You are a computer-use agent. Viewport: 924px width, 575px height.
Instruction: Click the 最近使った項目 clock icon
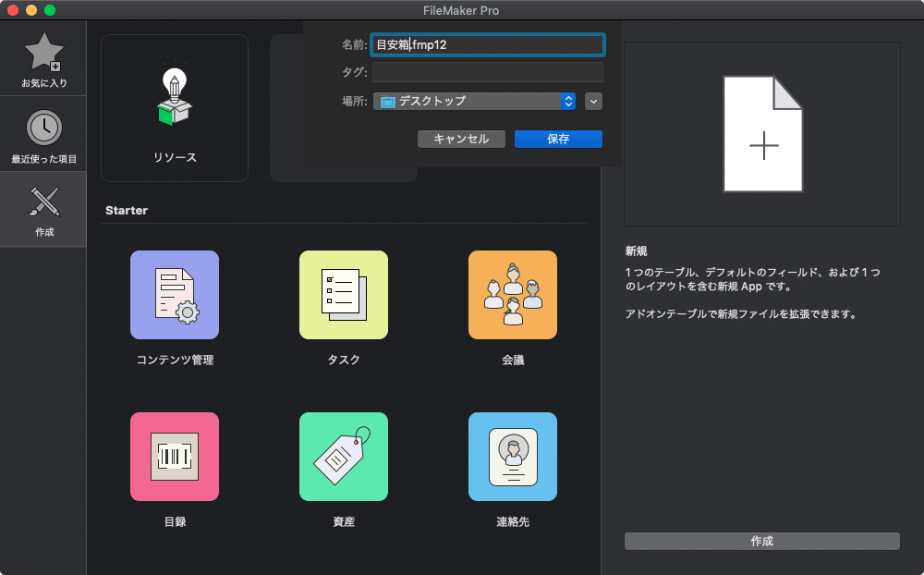pyautogui.click(x=43, y=127)
